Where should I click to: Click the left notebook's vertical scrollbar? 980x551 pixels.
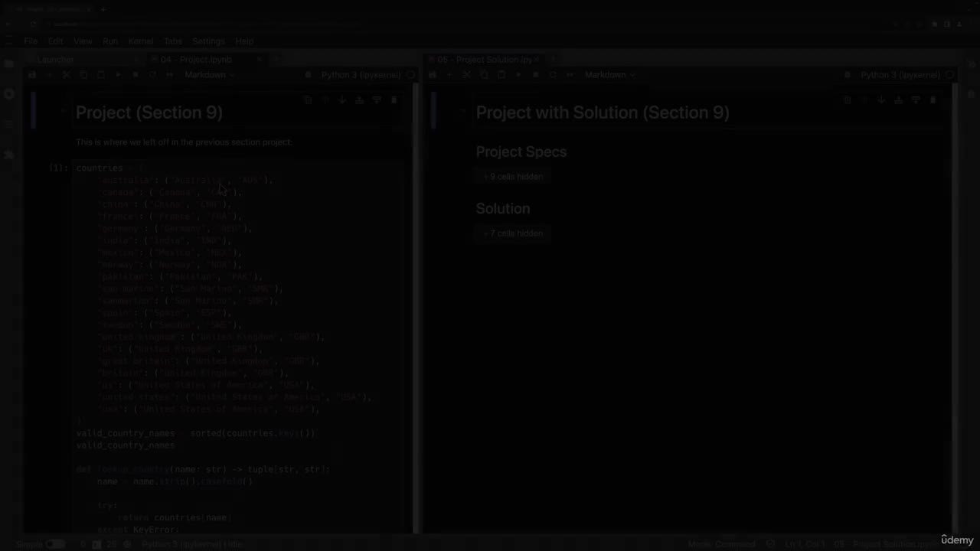[x=416, y=308]
